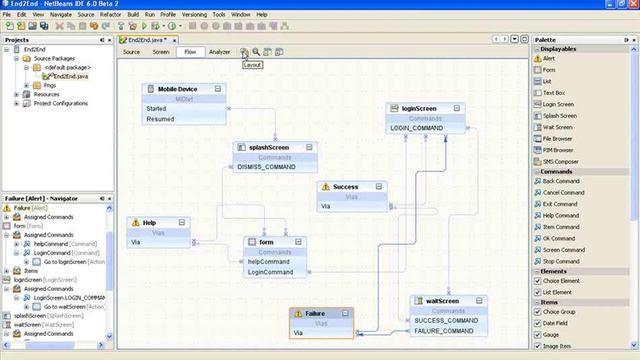The height and width of the screenshot is (360, 640).
Task: Click the Debug Main Project icon
Action: (155, 26)
